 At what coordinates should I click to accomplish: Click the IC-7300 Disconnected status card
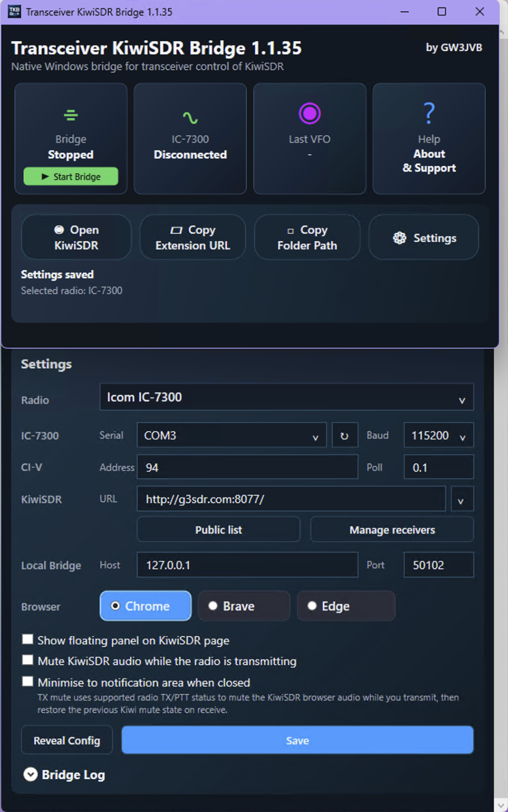coord(190,139)
